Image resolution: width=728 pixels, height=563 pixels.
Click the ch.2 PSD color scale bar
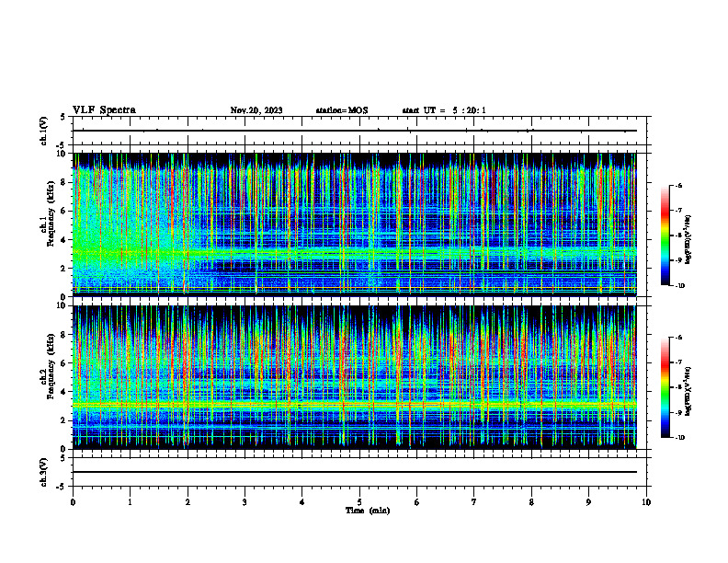tap(665, 387)
